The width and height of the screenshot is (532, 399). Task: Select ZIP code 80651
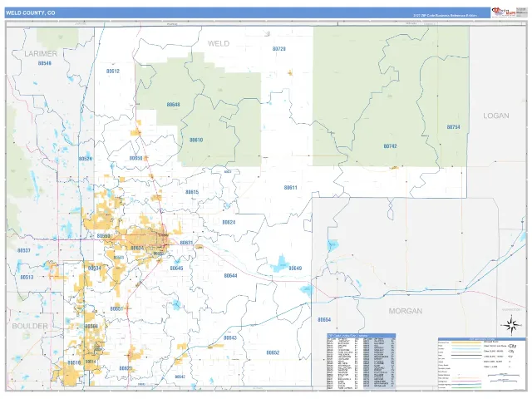[116, 308]
